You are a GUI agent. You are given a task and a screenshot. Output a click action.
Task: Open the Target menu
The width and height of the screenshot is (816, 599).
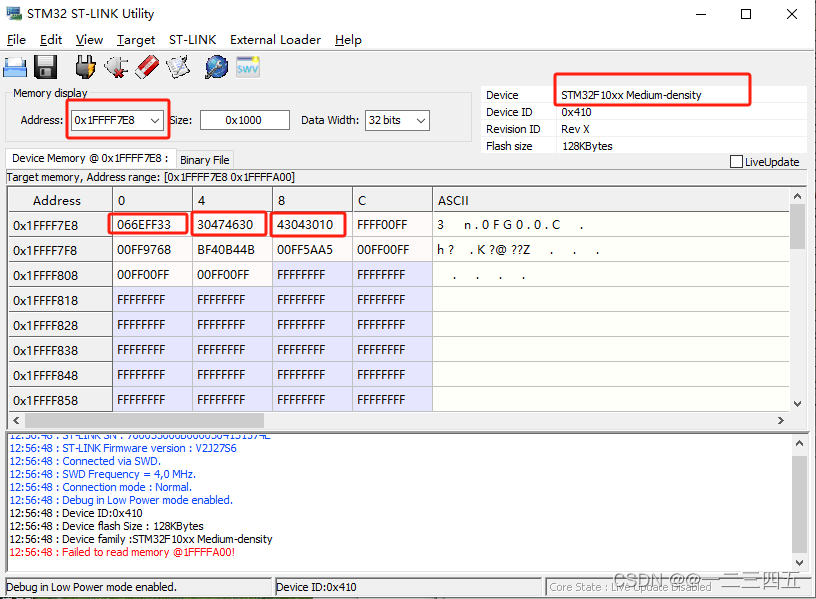(136, 40)
